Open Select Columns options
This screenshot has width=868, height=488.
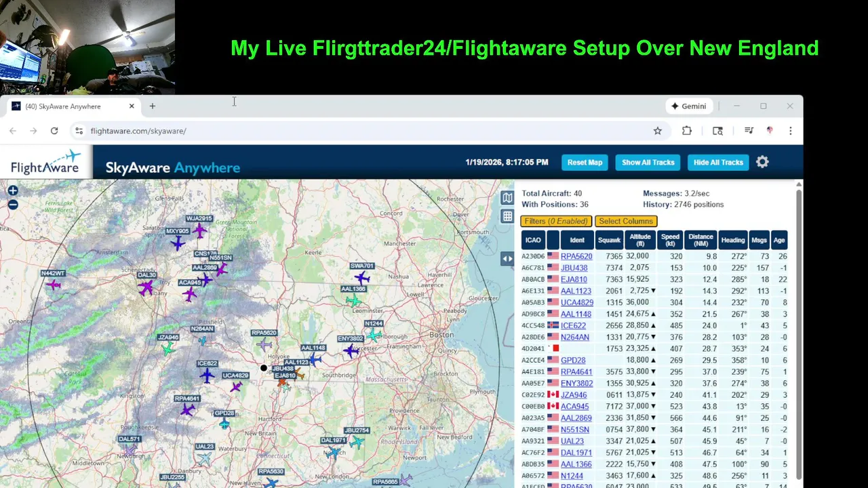[626, 221]
